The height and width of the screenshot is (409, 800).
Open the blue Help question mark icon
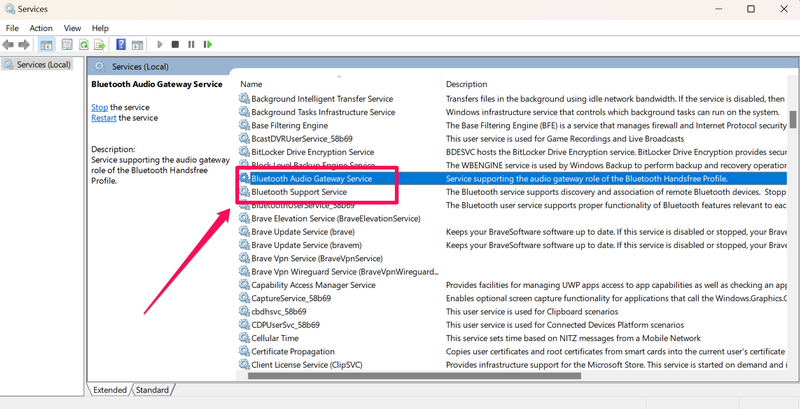120,44
